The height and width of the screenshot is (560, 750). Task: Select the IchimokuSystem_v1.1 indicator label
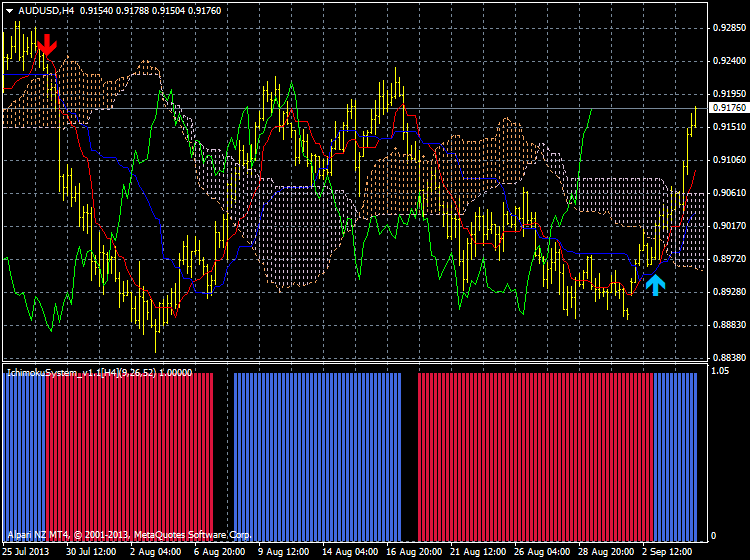tap(99, 373)
